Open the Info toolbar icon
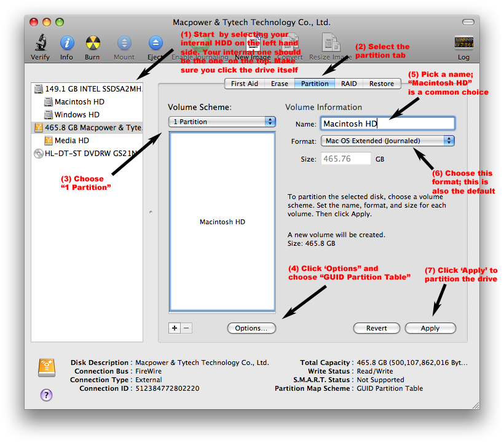The image size is (504, 443). [67, 43]
